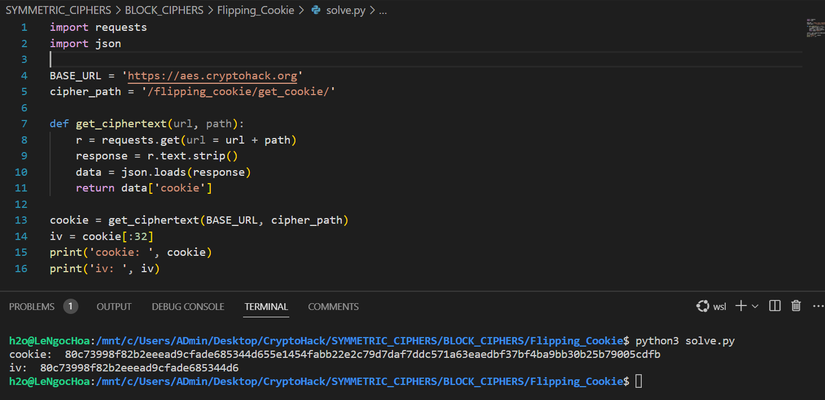
Task: Place cursor on 'import requests' line
Action: 98,27
